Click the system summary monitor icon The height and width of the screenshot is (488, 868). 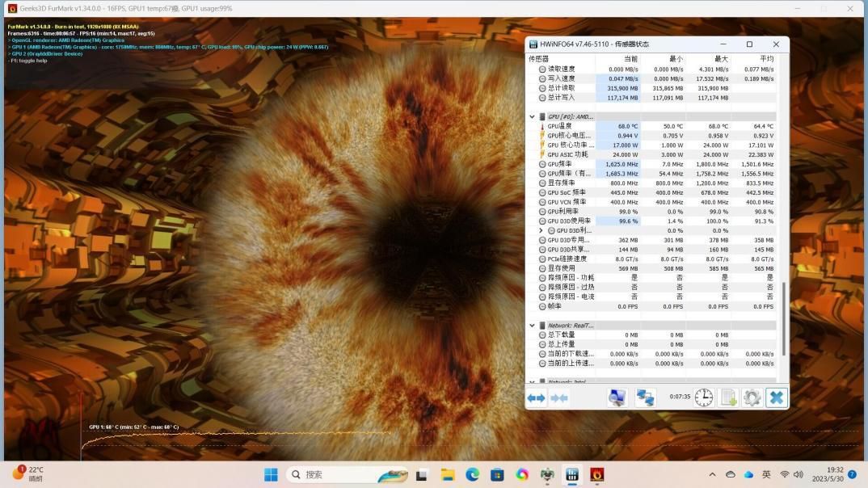point(617,398)
